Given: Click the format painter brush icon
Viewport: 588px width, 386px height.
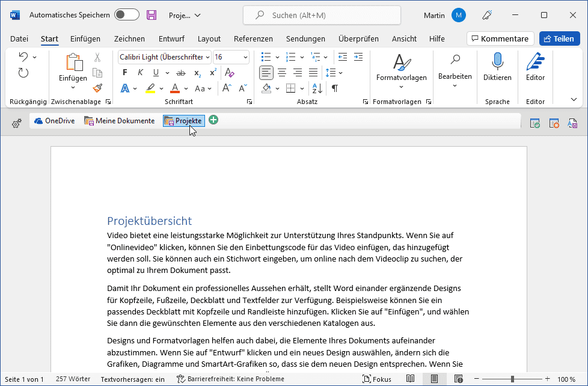Looking at the screenshot, I should click(x=97, y=88).
